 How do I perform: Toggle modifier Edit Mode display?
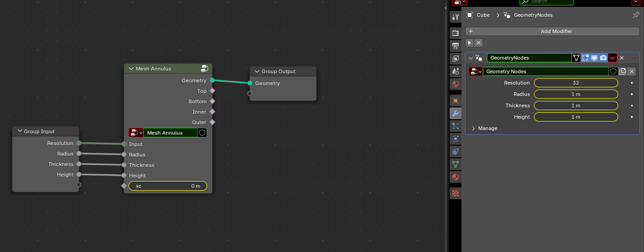585,58
